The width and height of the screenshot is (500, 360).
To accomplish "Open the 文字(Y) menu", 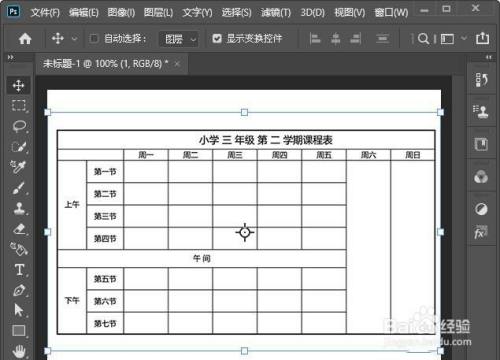I will pos(197,13).
